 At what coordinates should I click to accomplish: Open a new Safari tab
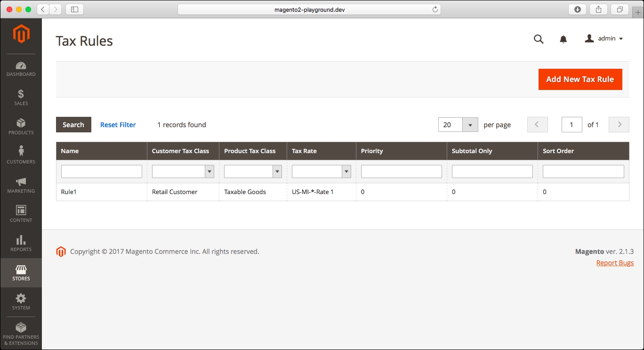(638, 12)
